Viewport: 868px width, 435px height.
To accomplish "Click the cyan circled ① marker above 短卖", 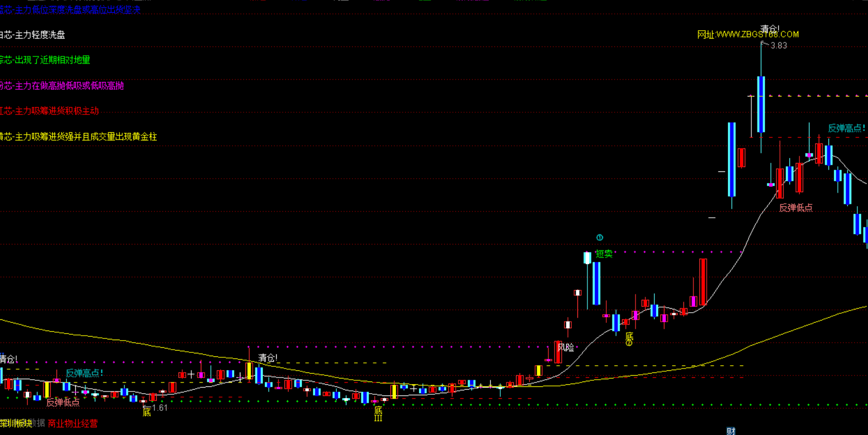I will [600, 238].
